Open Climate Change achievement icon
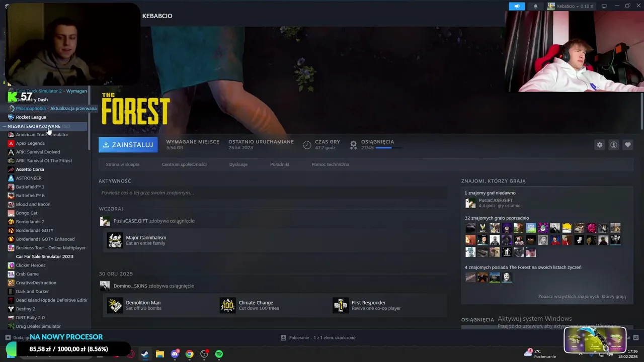Screen dimensions: 644x362 tap(227, 305)
